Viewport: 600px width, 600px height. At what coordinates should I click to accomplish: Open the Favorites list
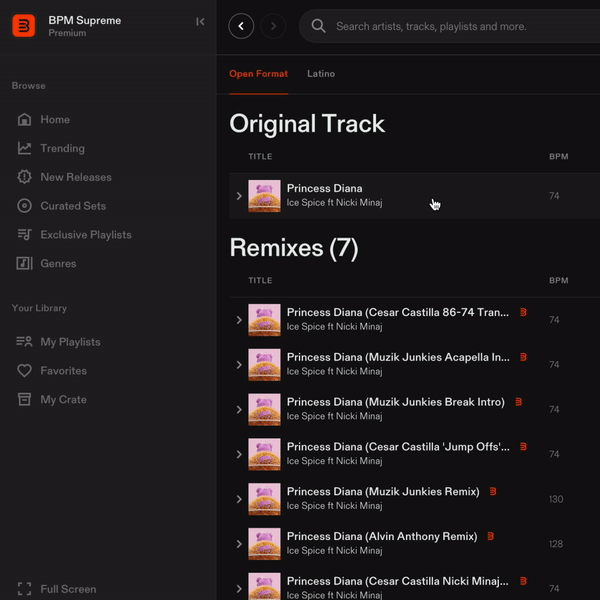64,370
